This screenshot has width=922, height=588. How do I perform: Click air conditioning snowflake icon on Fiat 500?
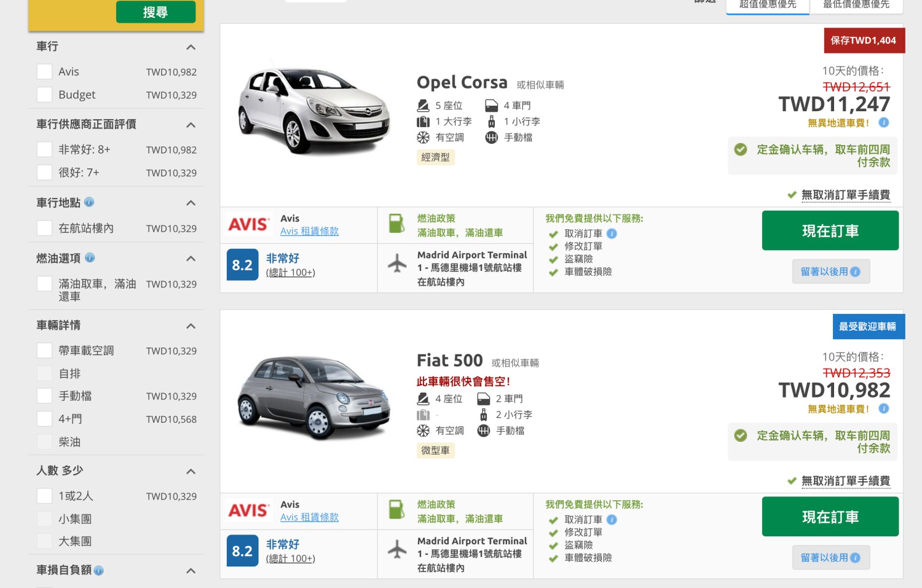tap(423, 431)
